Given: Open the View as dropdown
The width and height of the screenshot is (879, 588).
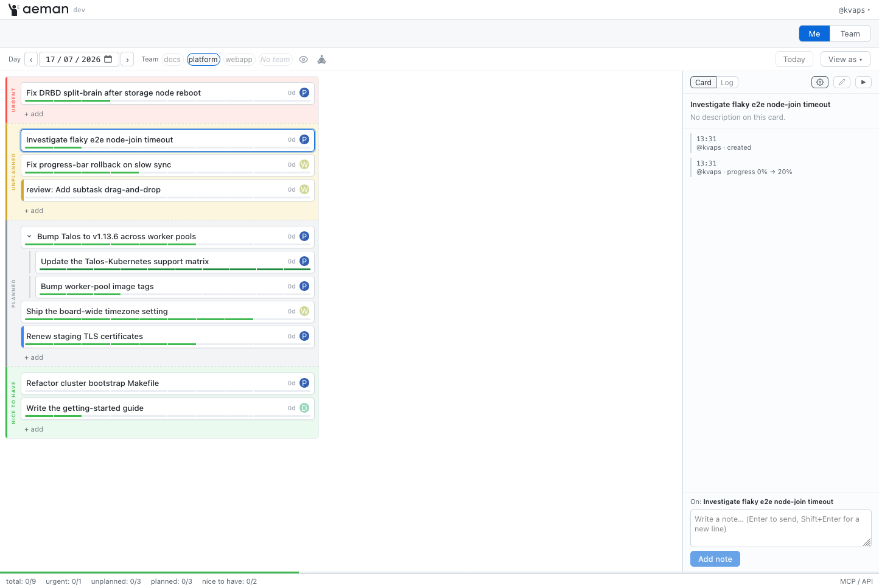Looking at the screenshot, I should (x=845, y=59).
